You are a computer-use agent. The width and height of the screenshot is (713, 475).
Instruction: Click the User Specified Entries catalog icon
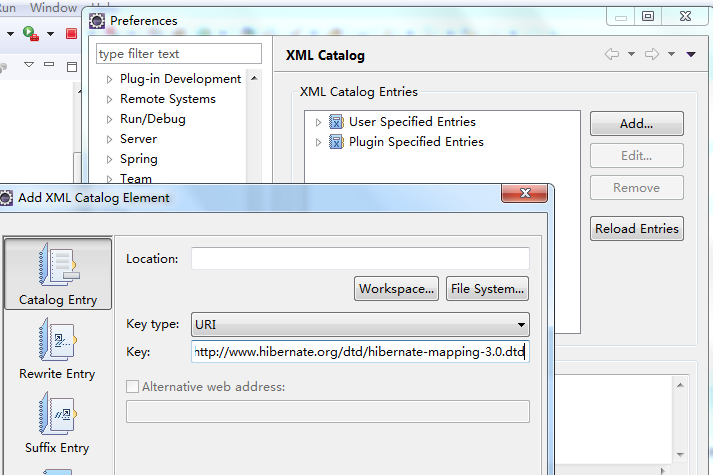[x=336, y=122]
